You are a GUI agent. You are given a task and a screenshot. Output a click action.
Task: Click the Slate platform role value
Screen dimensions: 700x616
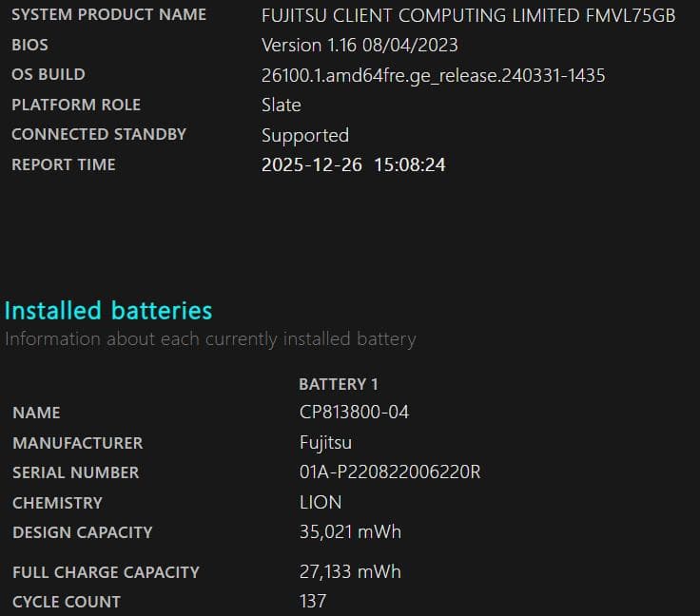pyautogui.click(x=282, y=105)
